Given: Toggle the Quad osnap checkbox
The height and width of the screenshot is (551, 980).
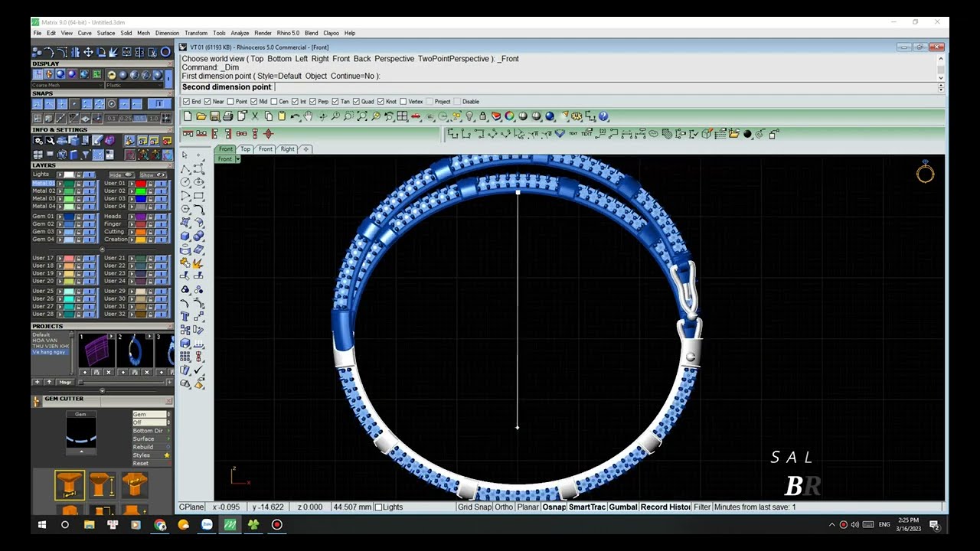Looking at the screenshot, I should point(356,101).
